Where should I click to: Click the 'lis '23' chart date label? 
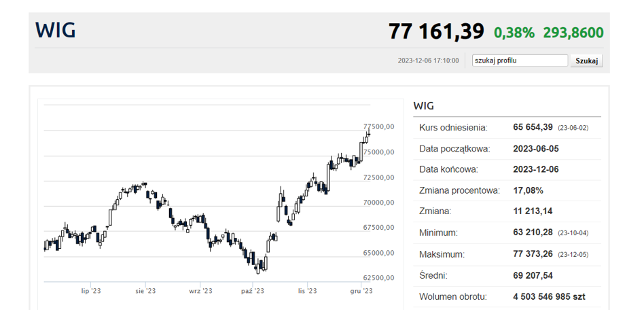click(x=307, y=290)
